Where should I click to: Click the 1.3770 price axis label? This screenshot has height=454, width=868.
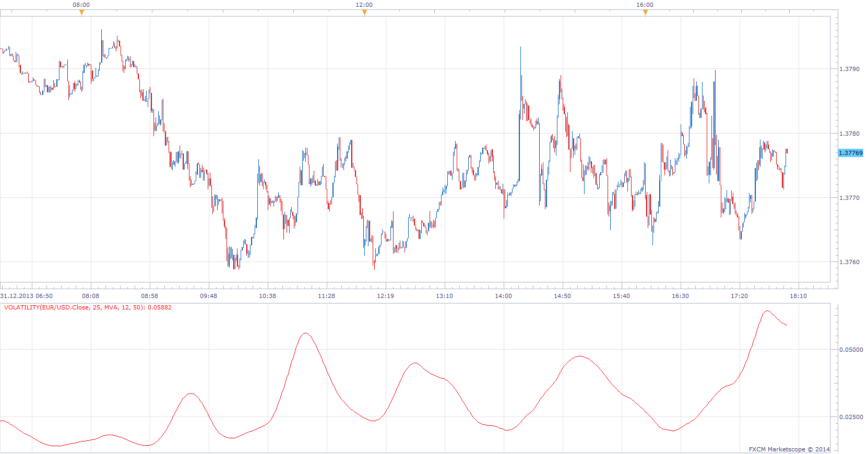point(849,198)
